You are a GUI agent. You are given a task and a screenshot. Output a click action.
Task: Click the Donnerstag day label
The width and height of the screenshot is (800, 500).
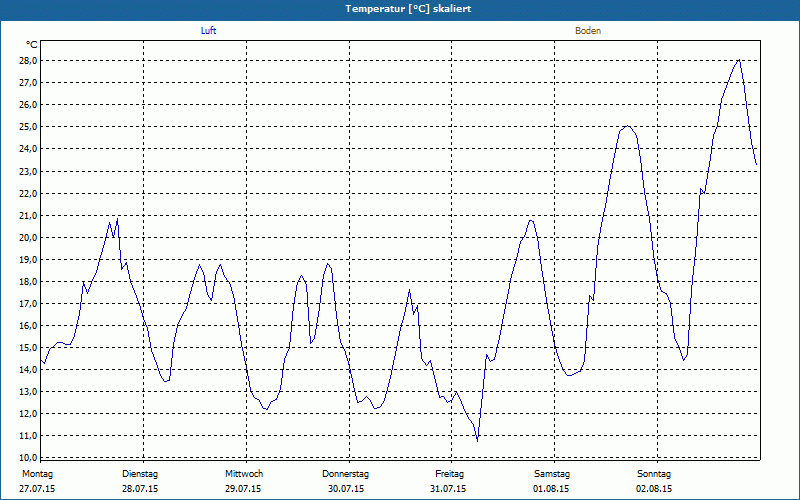(345, 474)
